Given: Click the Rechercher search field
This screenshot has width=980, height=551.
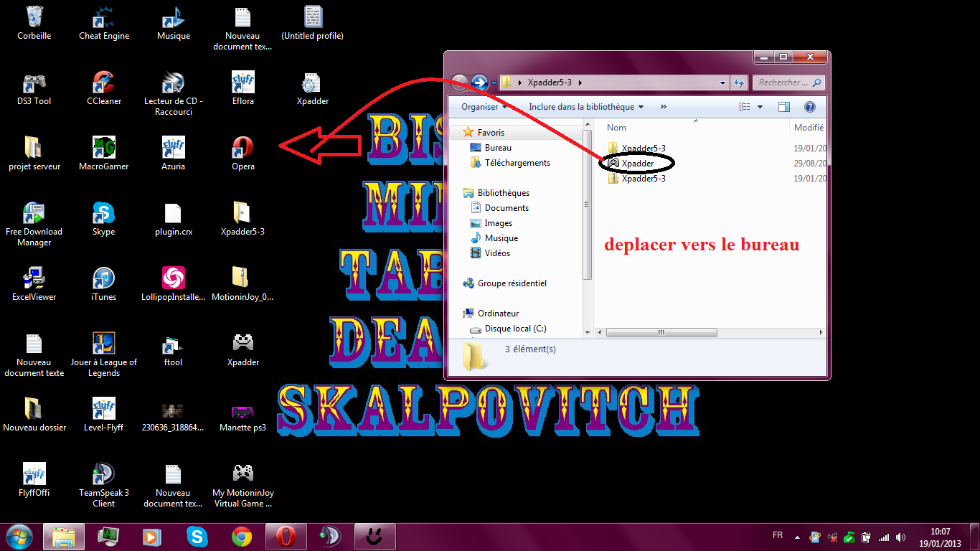Looking at the screenshot, I should point(788,83).
